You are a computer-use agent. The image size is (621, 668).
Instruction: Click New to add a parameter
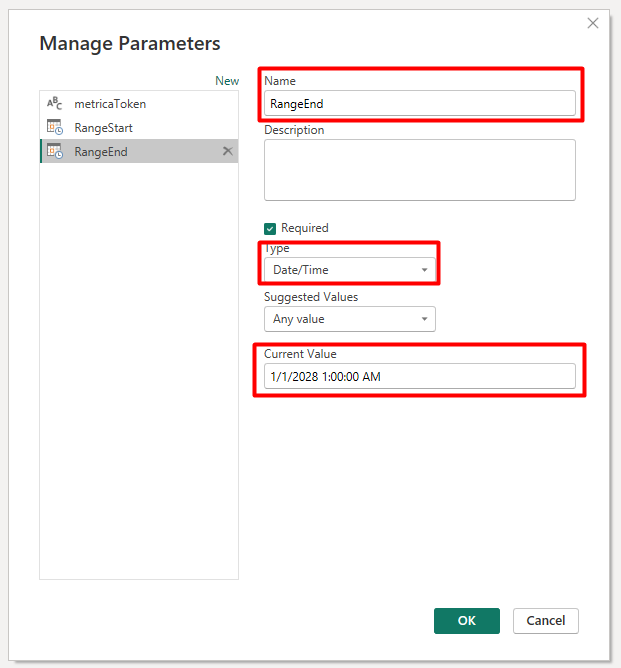(x=227, y=81)
